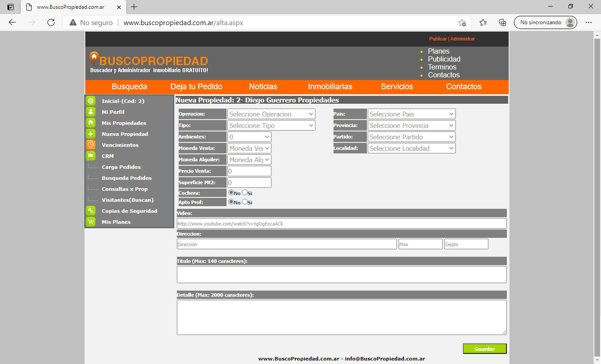Click the plus icon beside Nueva Propiedad

91,134
